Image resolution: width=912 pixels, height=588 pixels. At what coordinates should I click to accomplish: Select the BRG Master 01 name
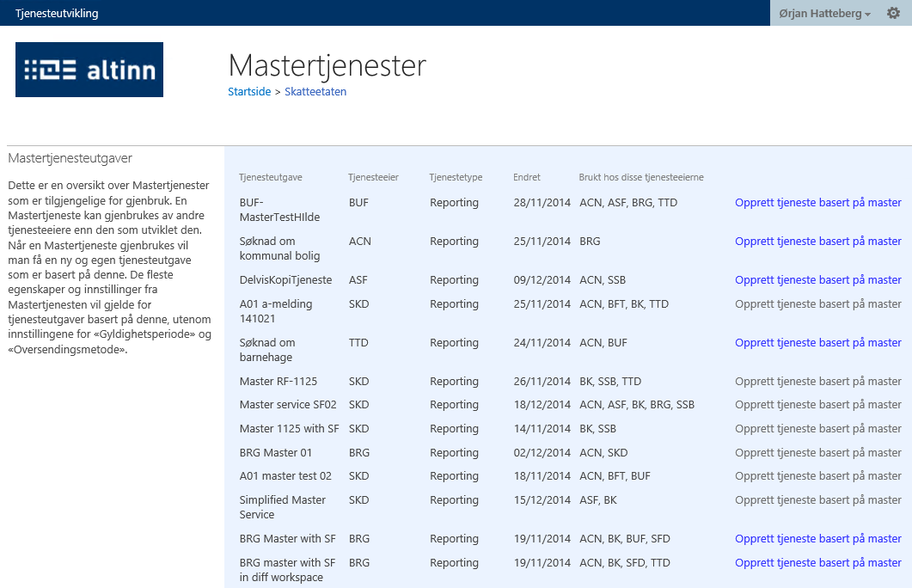[276, 452]
